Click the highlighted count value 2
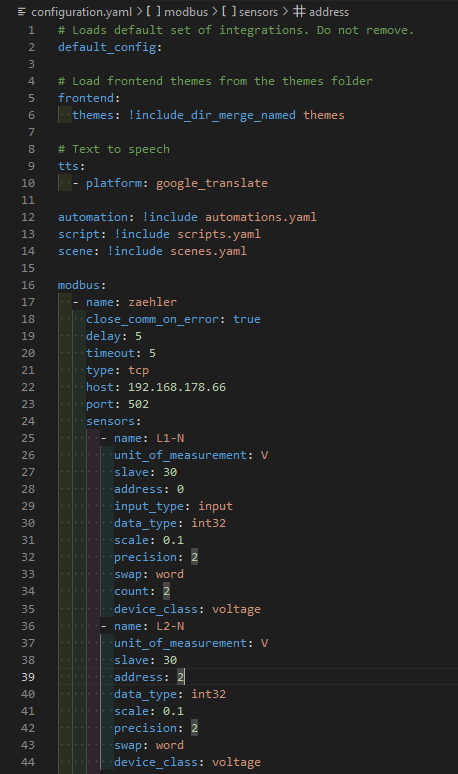Screen dimensions: 458x774 point(166,591)
